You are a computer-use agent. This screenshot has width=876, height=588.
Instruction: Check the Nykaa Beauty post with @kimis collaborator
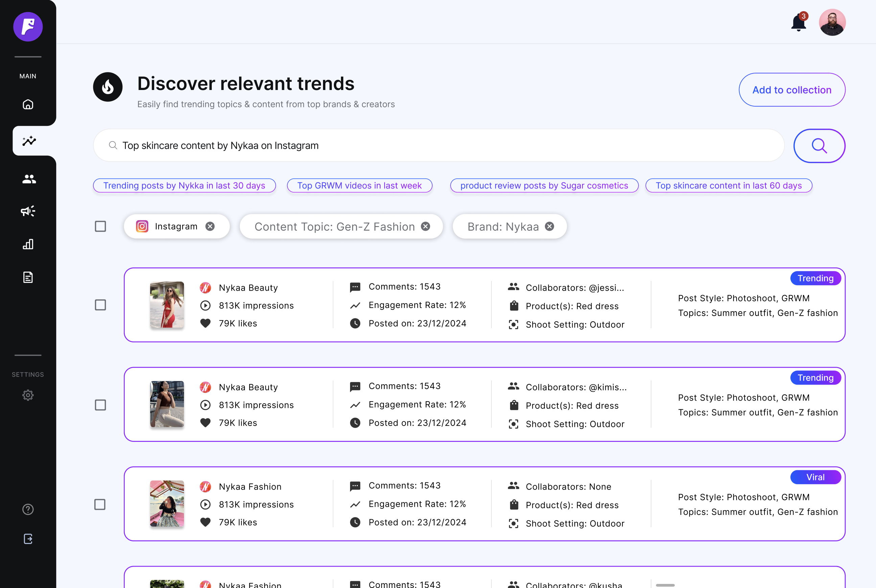click(x=100, y=405)
